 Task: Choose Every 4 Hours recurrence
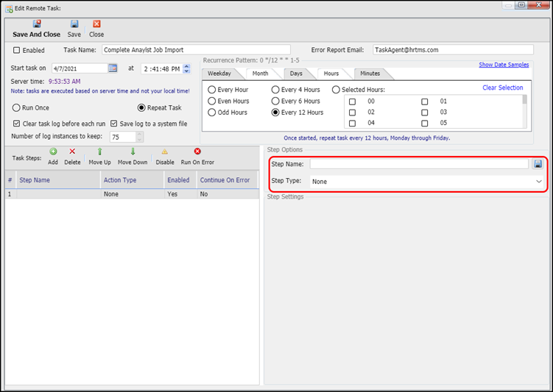point(275,90)
